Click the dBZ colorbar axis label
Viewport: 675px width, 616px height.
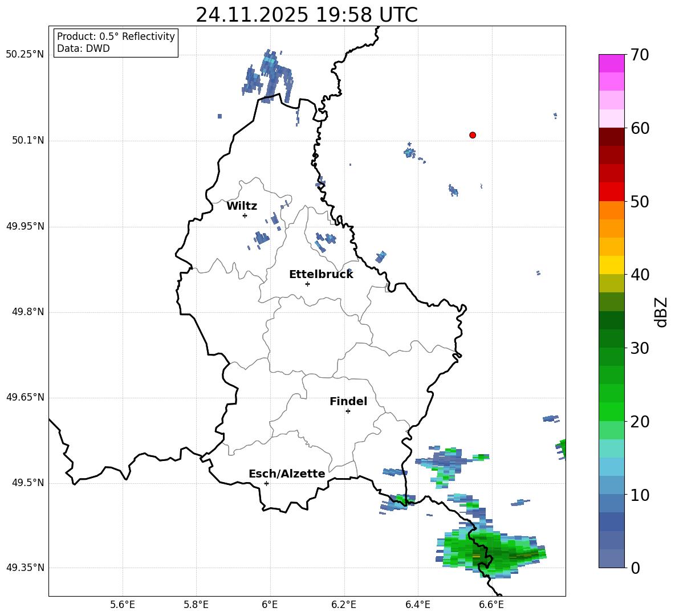tap(661, 312)
